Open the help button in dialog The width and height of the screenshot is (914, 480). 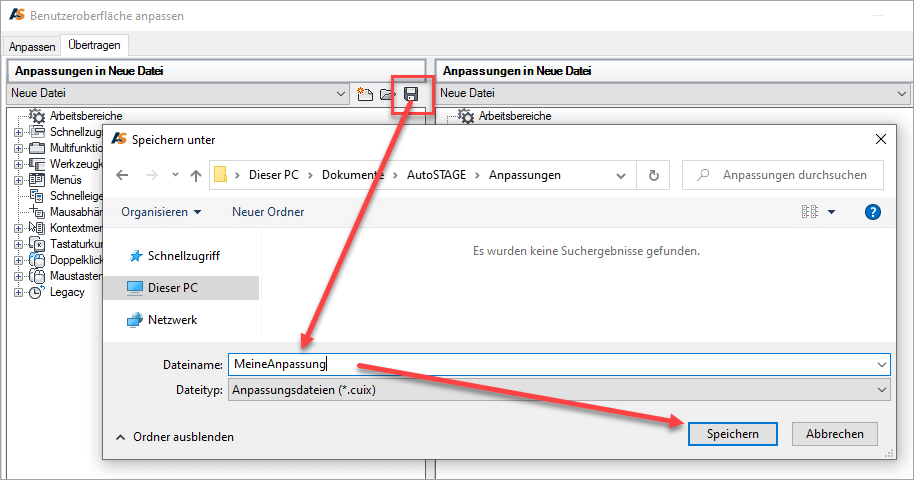(873, 212)
